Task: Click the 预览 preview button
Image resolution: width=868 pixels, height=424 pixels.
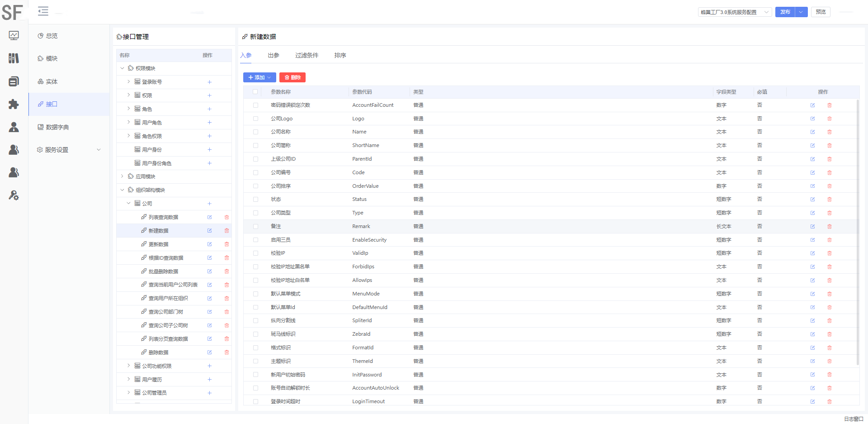Action: [821, 12]
